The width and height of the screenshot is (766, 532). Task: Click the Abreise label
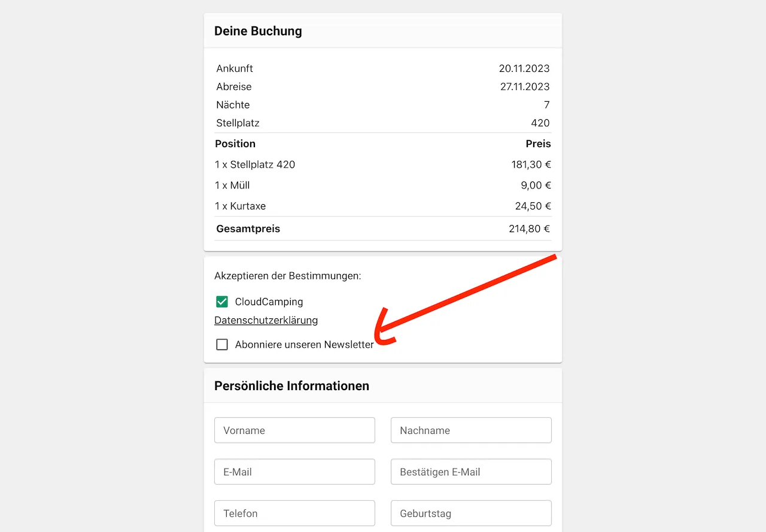(x=234, y=86)
